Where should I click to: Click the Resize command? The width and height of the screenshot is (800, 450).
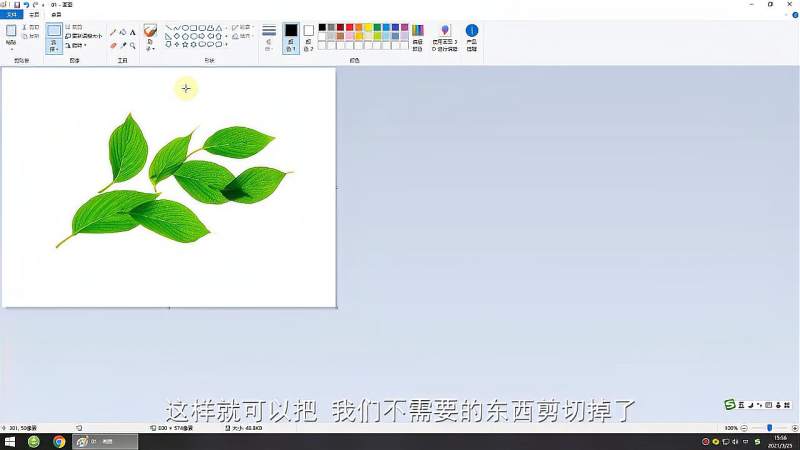click(84, 36)
